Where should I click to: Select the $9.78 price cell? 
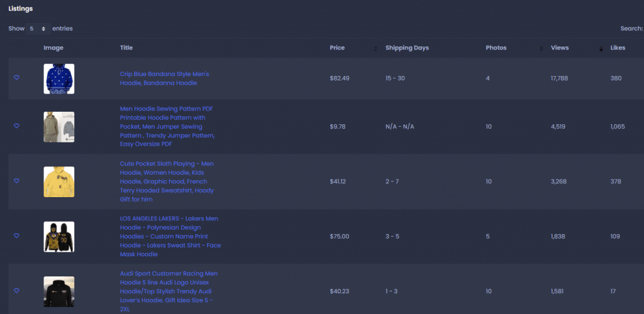tap(338, 127)
